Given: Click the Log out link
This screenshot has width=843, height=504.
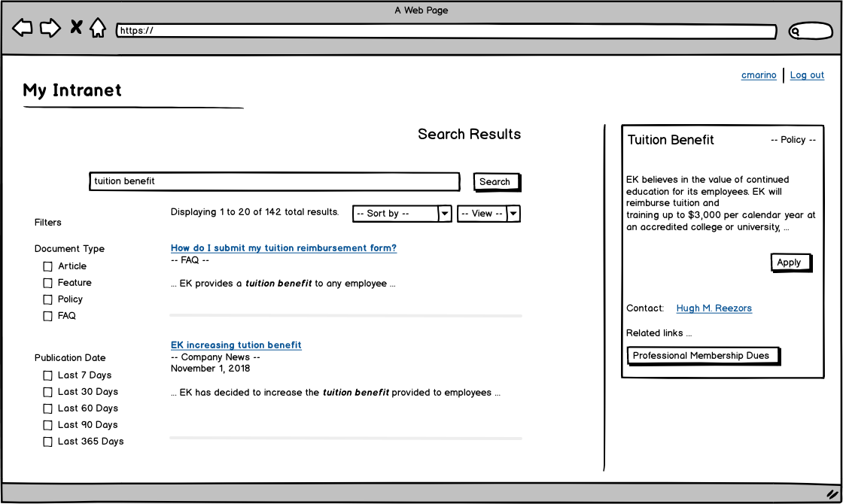Looking at the screenshot, I should click(806, 75).
